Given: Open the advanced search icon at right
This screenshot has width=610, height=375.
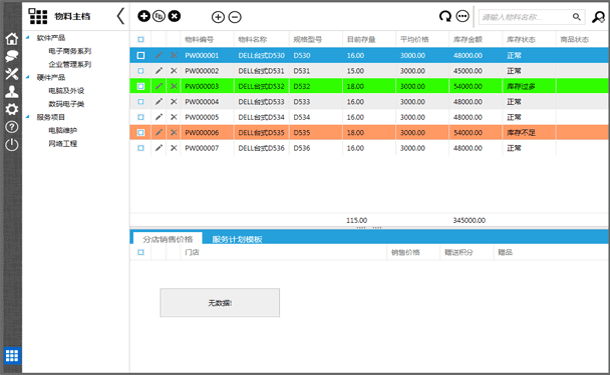Looking at the screenshot, I should 598,17.
